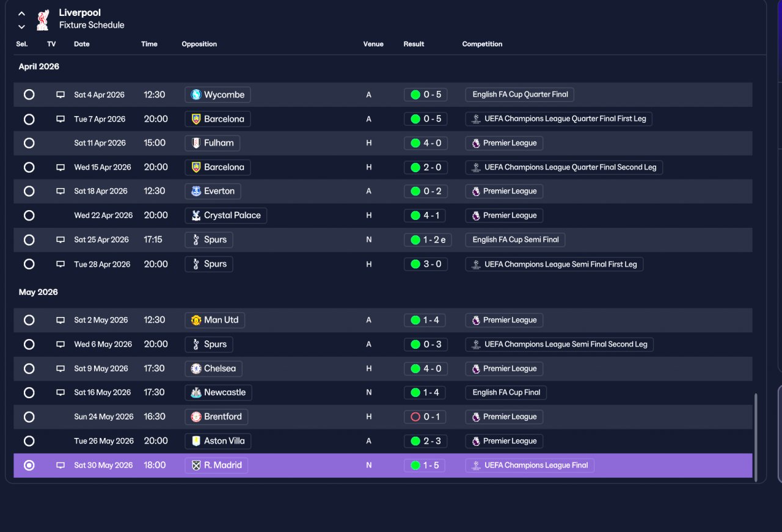The height and width of the screenshot is (532, 782).
Task: Click the Fulham club badge
Action: pos(196,143)
